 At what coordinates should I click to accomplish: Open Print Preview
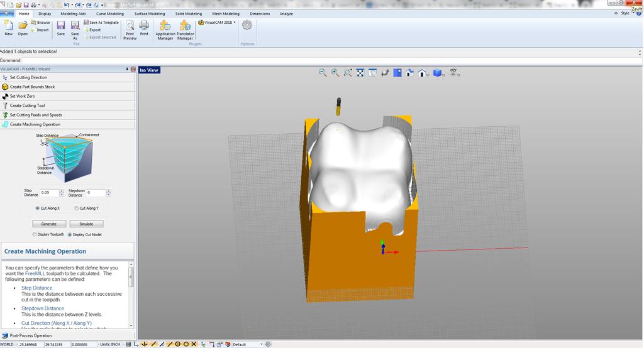coord(130,30)
